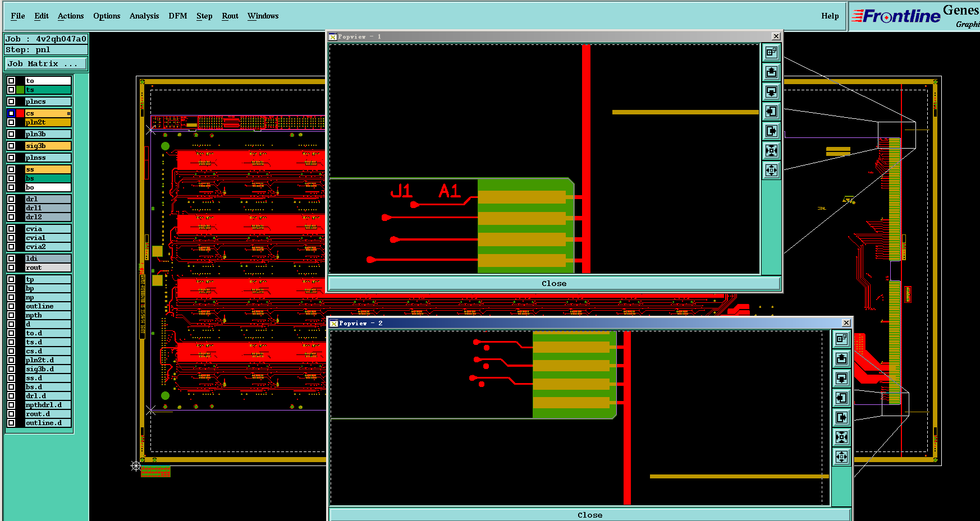Image resolution: width=980 pixels, height=521 pixels.
Task: Select the ldi layer name
Action: 48,259
